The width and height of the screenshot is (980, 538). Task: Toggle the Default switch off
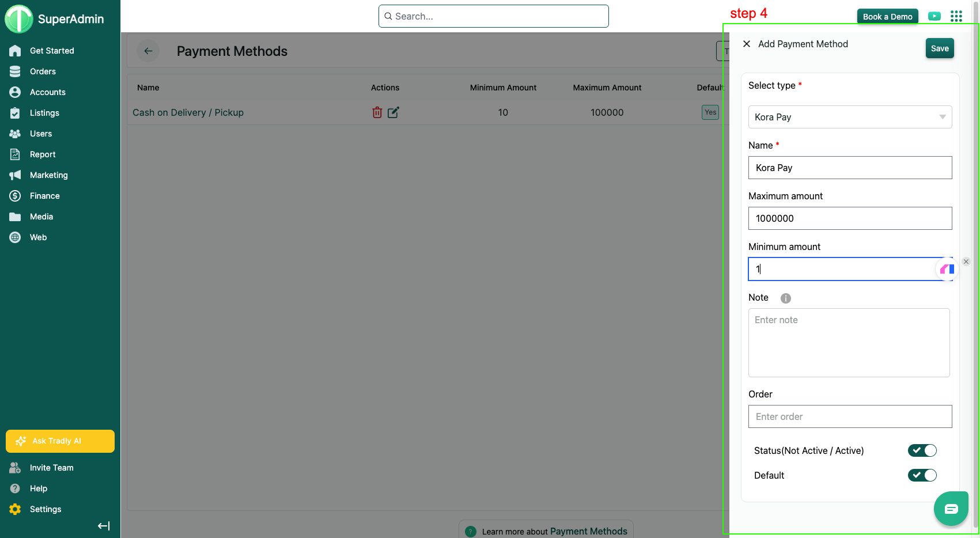coord(922,475)
